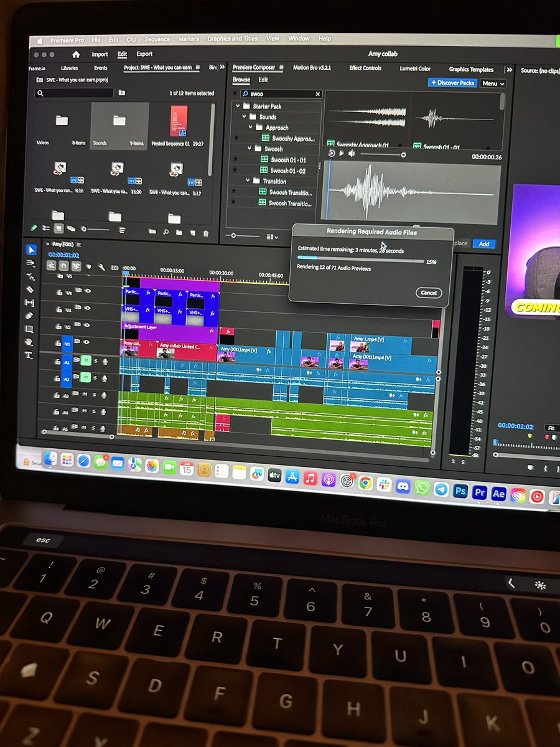Open After Effects in the Dock

point(498,493)
